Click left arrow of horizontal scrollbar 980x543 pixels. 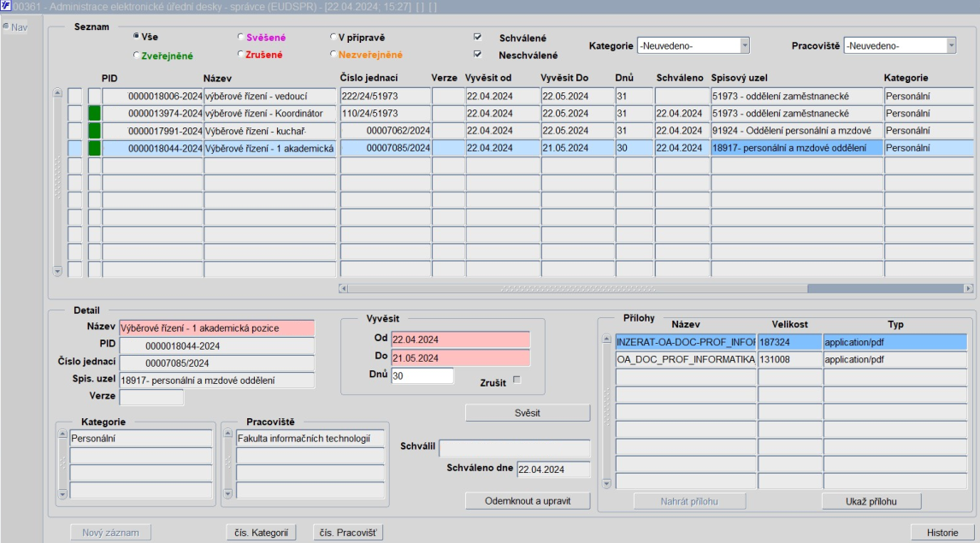click(x=343, y=288)
